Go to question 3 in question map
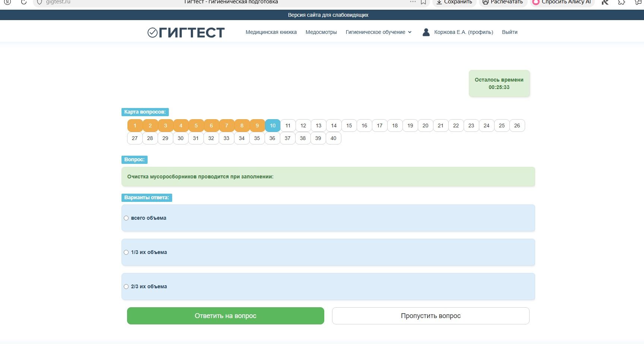 (165, 126)
